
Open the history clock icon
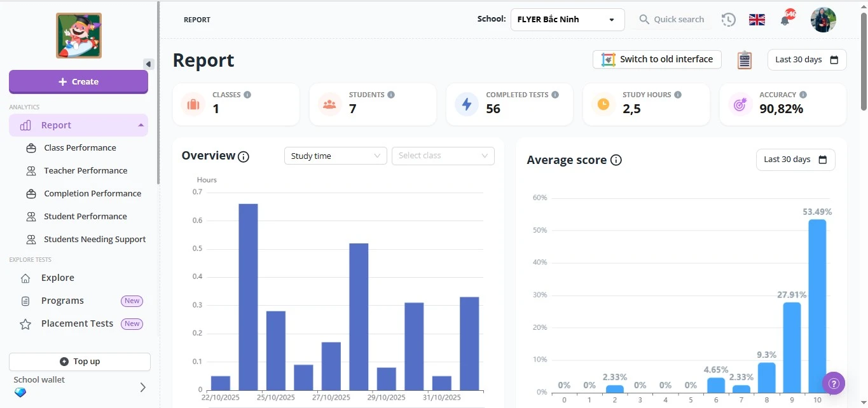[728, 20]
